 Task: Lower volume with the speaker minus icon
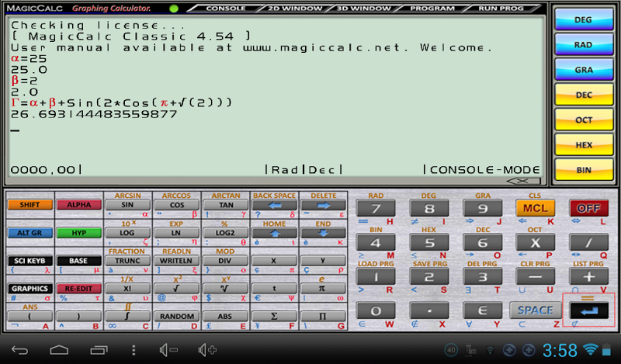point(168,350)
